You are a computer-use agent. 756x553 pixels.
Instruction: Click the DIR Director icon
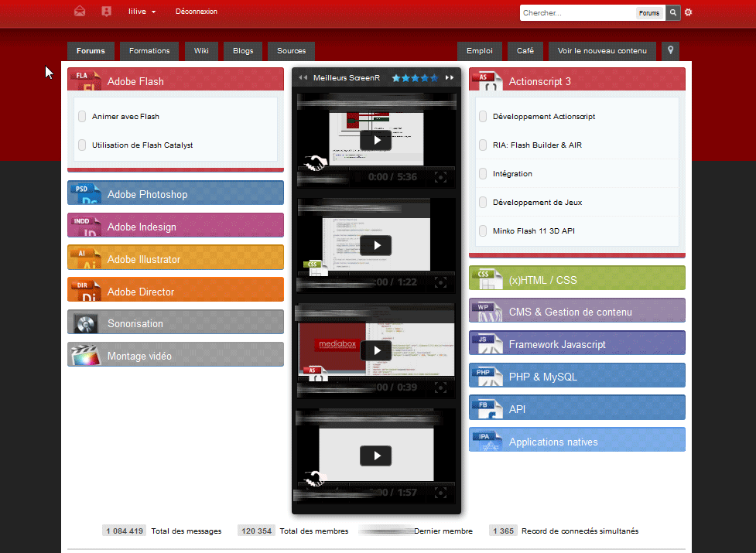(x=85, y=290)
